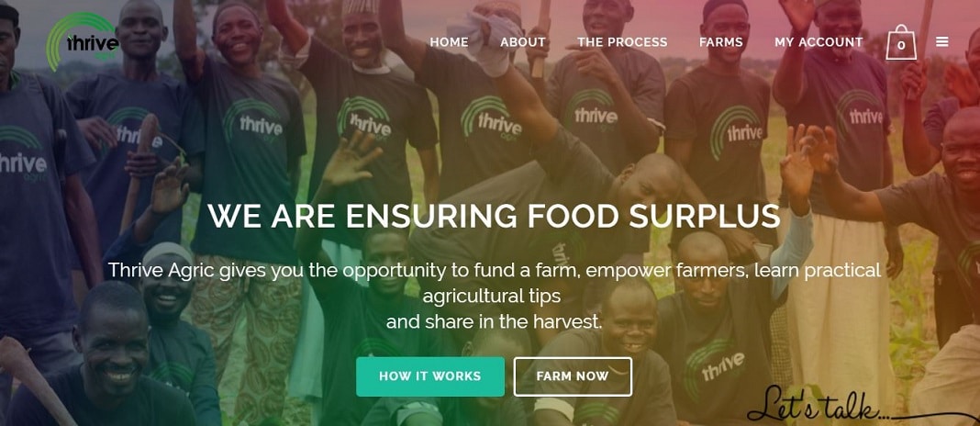Select THE PROCESS in the navigation bar
Viewport: 980px width, 426px height.
tap(622, 42)
